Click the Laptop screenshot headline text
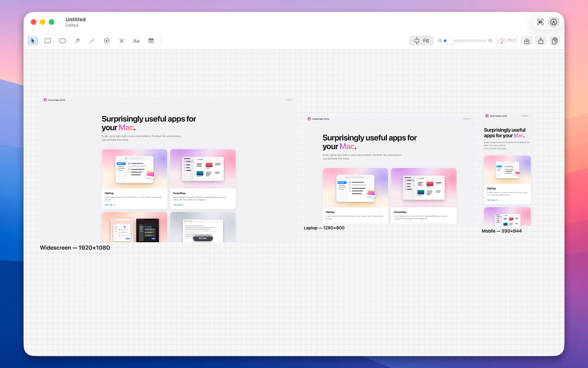The image size is (588, 368). click(x=370, y=142)
